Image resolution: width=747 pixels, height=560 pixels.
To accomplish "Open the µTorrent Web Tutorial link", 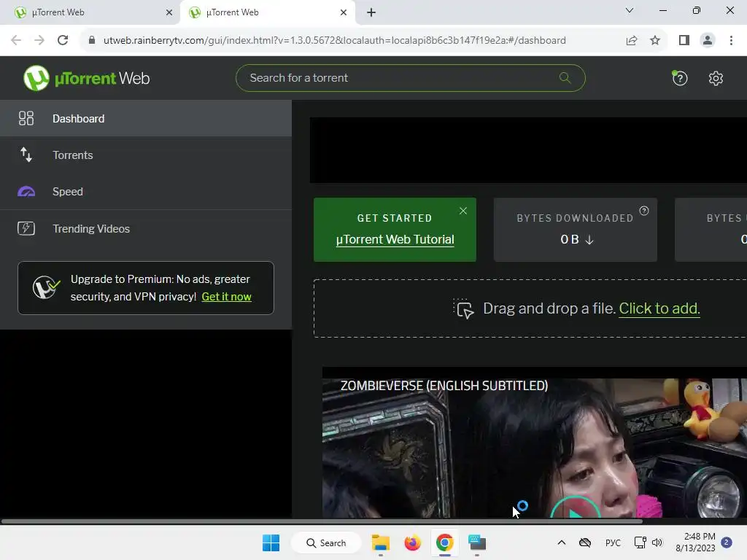I will (395, 239).
